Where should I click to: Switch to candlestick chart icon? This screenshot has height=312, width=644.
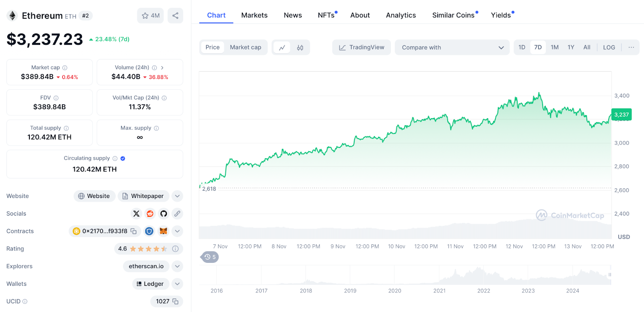(x=300, y=48)
